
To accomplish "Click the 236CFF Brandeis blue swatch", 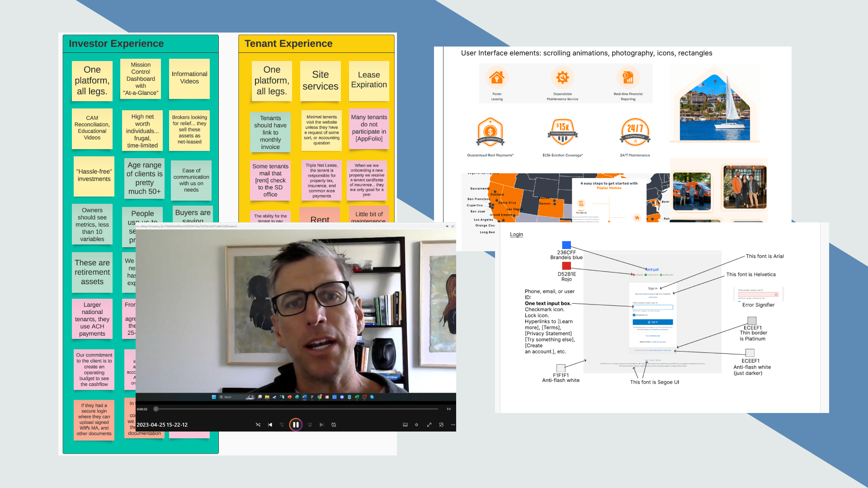I will [566, 245].
